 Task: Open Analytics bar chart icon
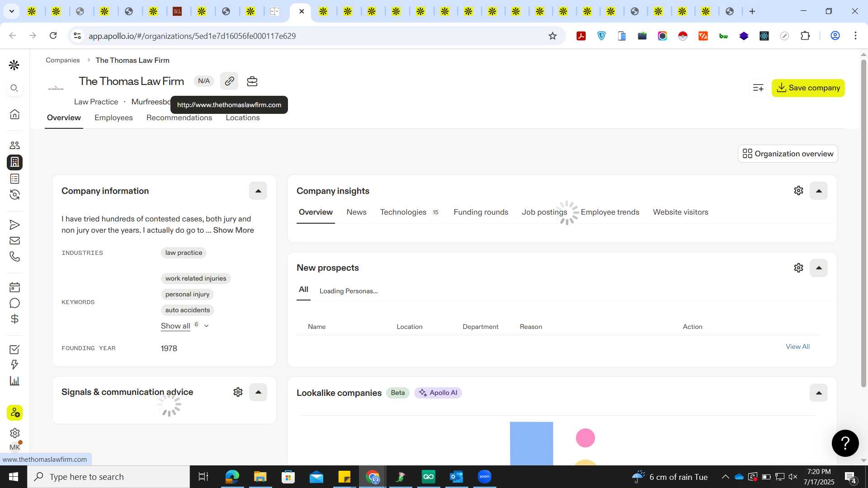point(14,381)
